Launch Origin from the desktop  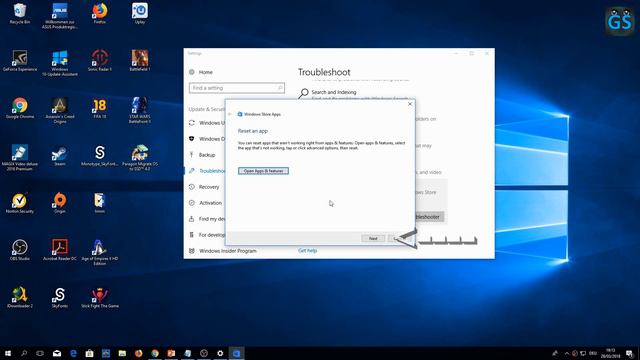60,203
